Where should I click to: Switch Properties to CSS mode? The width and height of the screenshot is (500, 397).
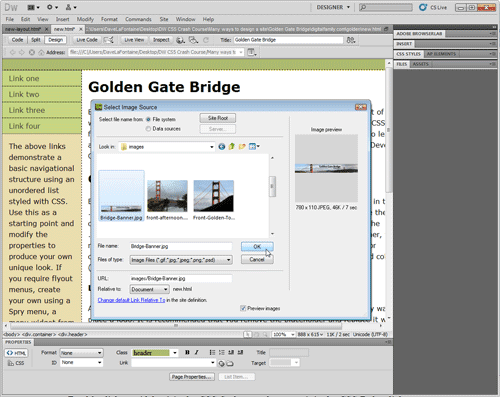(16, 363)
